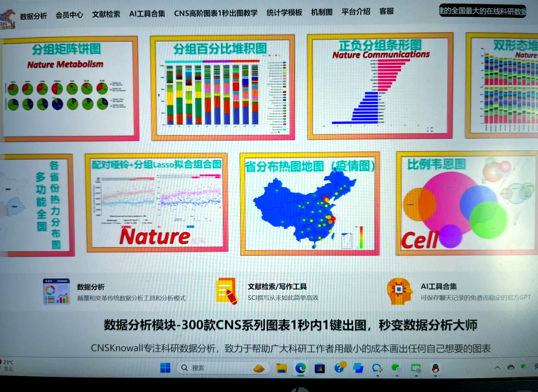Open the 分组百分比堆积图 chart card
The image size is (538, 392).
(x=222, y=87)
